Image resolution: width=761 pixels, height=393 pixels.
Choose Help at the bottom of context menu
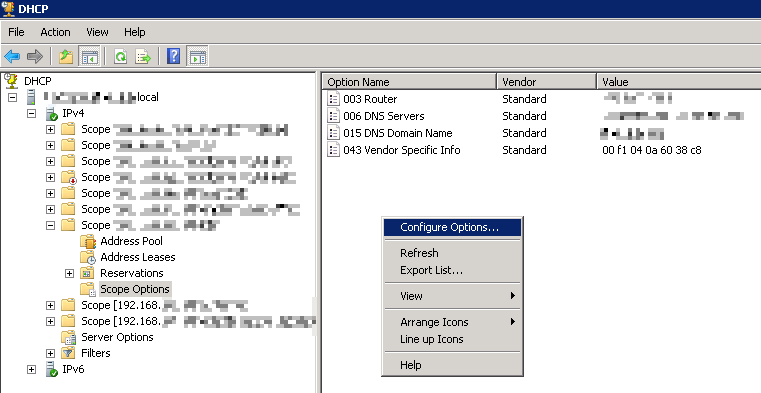(452, 365)
